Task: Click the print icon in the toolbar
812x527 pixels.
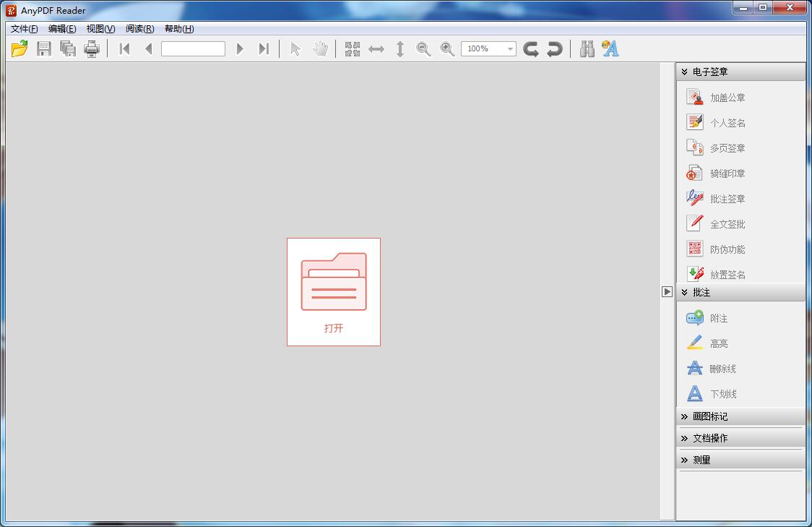Action: (92, 48)
